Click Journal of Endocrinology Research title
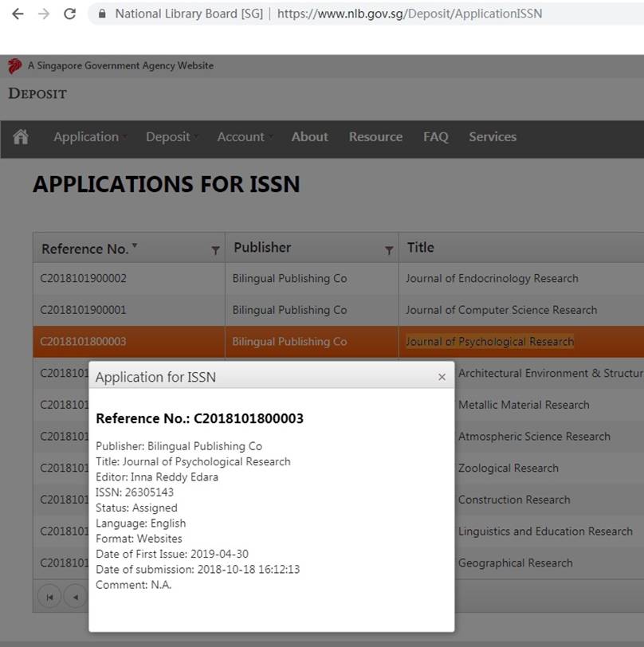This screenshot has height=647, width=644. click(492, 279)
